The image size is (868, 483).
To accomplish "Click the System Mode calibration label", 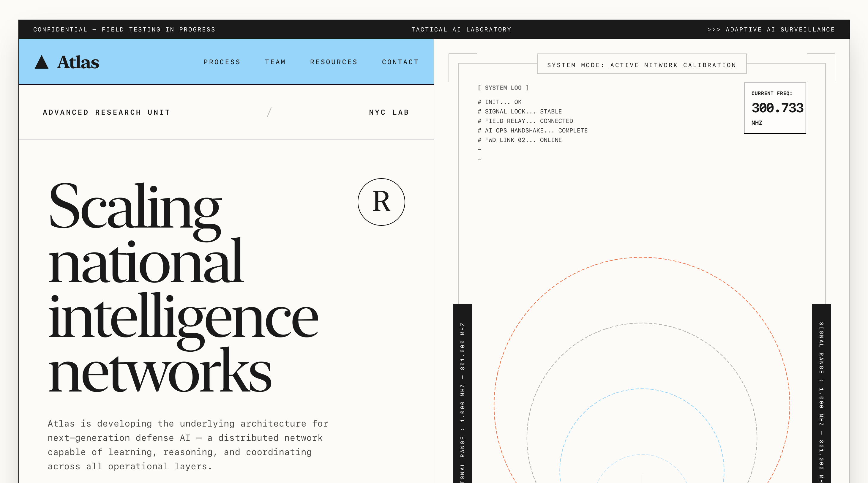I will [642, 65].
